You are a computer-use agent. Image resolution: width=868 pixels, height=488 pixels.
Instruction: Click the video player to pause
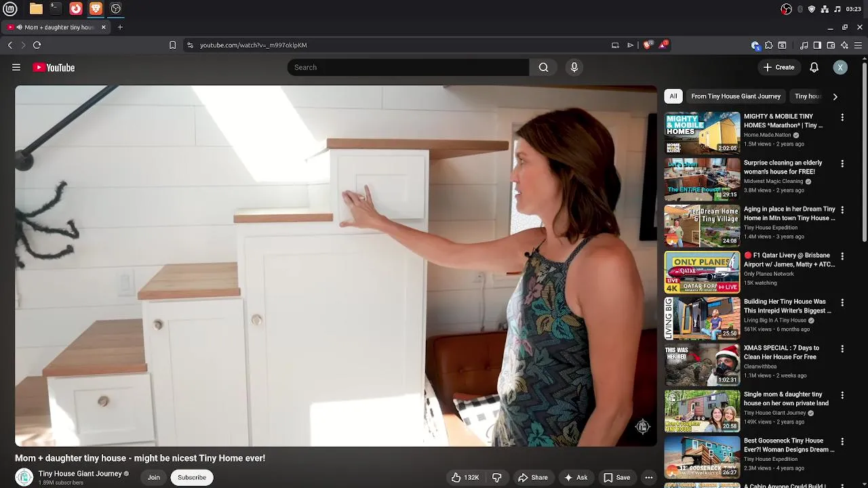[336, 266]
